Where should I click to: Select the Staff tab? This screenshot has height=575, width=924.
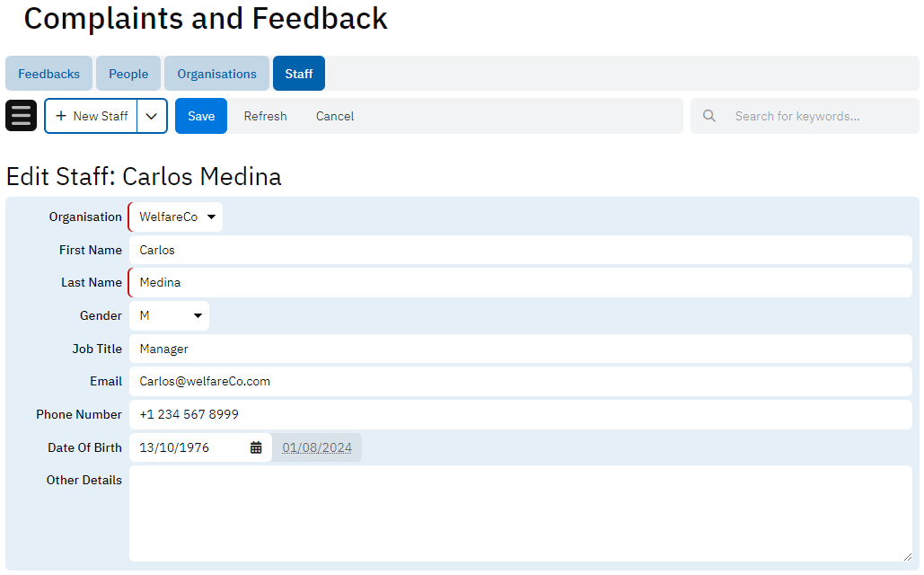(x=299, y=74)
